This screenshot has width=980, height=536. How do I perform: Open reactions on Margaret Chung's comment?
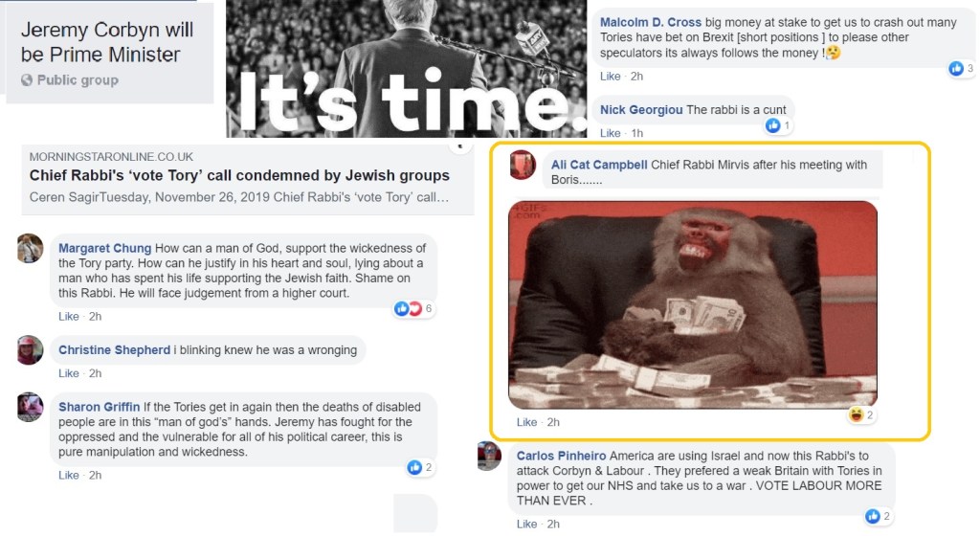point(413,308)
